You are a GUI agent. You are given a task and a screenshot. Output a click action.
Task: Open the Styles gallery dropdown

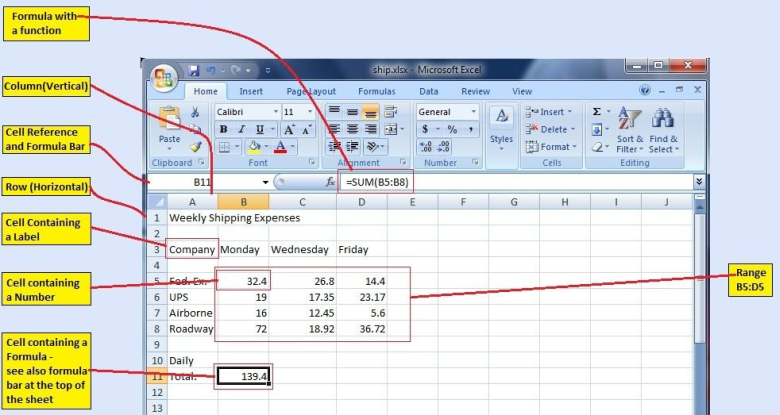(x=501, y=128)
